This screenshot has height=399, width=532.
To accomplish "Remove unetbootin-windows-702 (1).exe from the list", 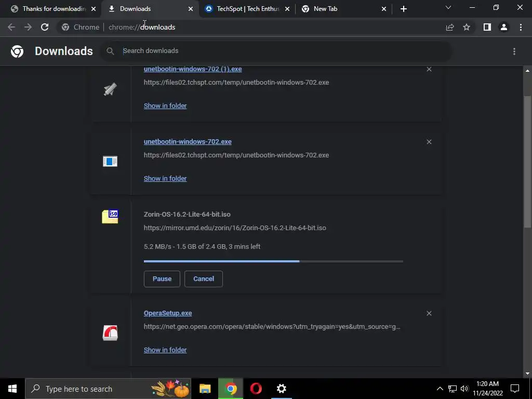I will pyautogui.click(x=429, y=69).
